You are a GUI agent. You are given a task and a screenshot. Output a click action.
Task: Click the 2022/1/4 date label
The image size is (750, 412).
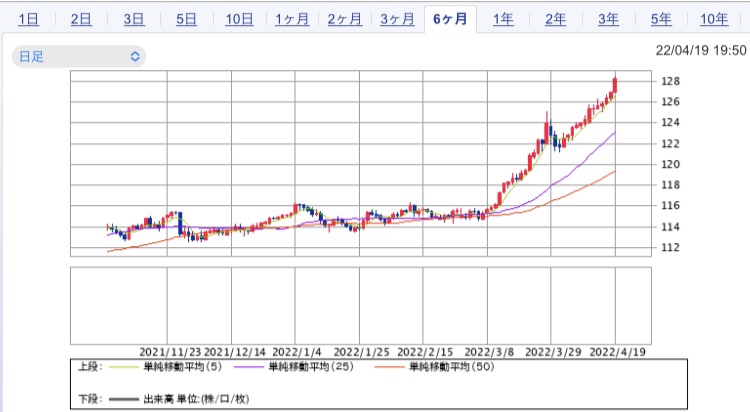pos(297,352)
